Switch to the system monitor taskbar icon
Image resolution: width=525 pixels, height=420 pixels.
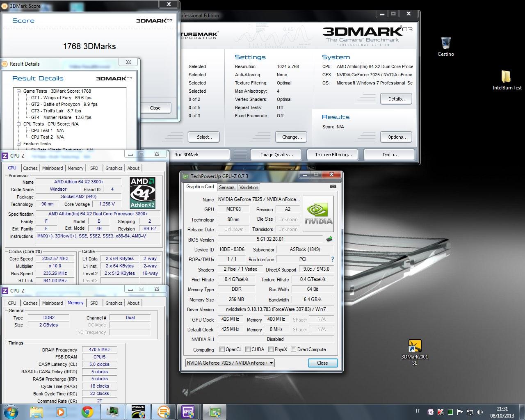pos(113,412)
